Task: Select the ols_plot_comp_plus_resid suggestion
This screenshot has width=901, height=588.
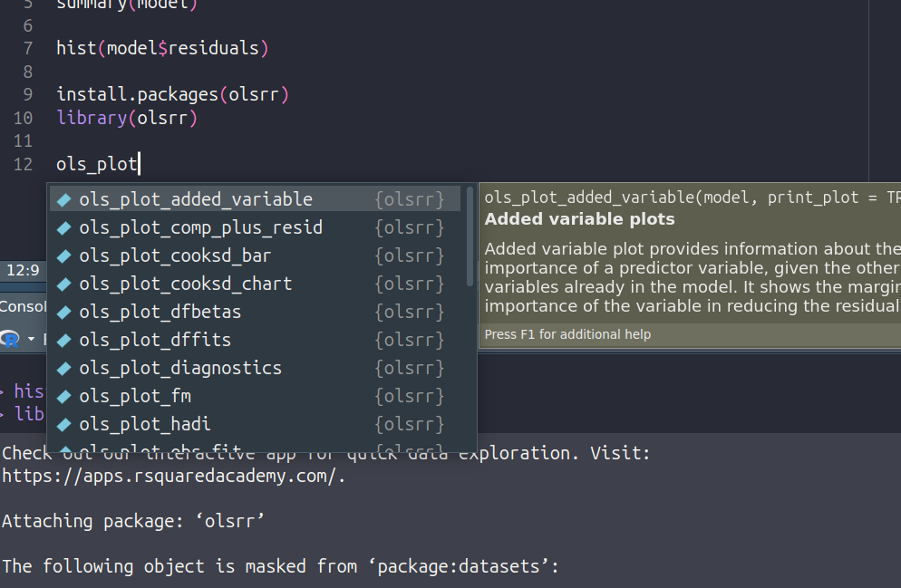Action: coord(200,227)
